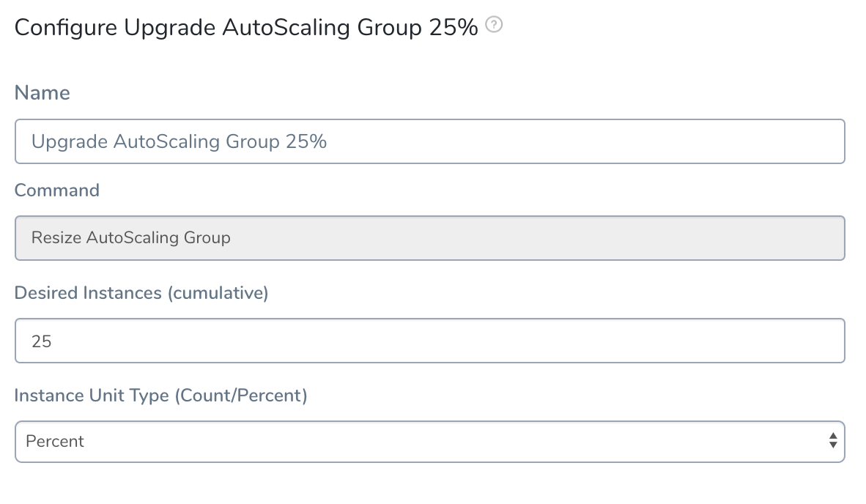Place cursor on the 25 instances value
Image resolution: width=866 pixels, height=504 pixels.
[42, 341]
